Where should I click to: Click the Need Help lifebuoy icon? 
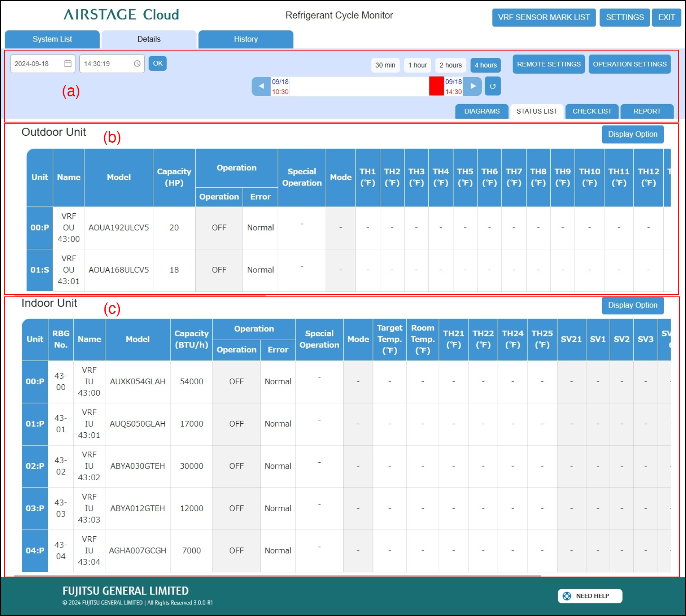pos(567,596)
